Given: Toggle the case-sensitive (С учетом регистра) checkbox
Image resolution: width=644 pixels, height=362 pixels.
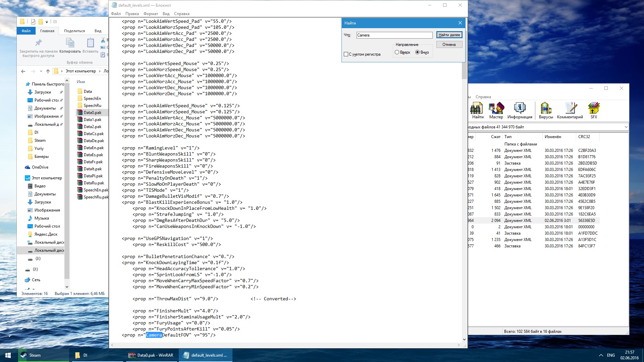Looking at the screenshot, I should coord(346,54).
